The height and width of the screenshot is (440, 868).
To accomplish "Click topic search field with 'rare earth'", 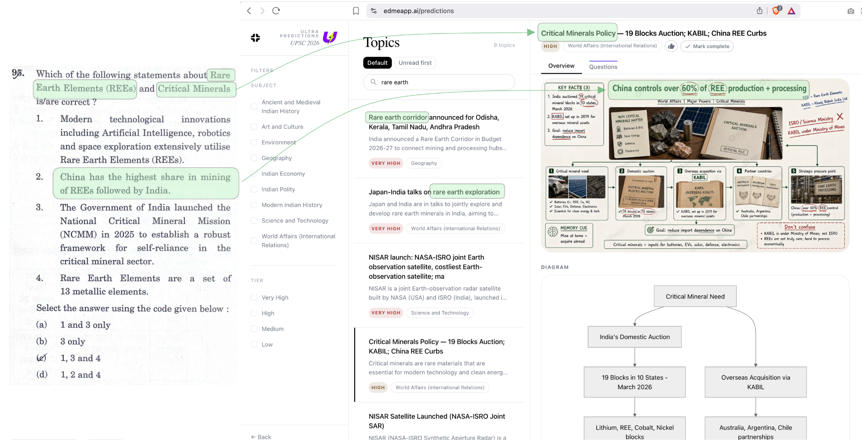I will [439, 82].
